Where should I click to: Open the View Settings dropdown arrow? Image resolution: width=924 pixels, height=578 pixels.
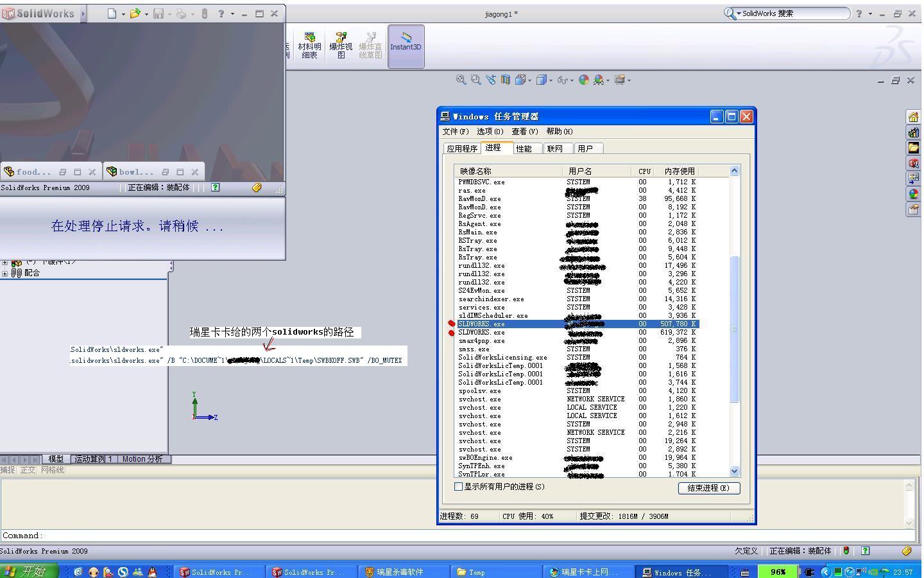pos(629,80)
